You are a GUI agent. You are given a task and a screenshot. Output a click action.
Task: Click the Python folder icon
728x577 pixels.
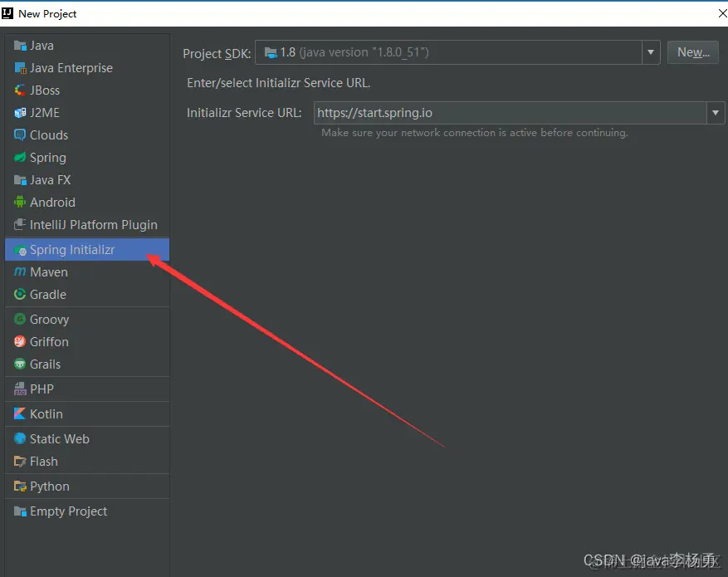click(20, 487)
